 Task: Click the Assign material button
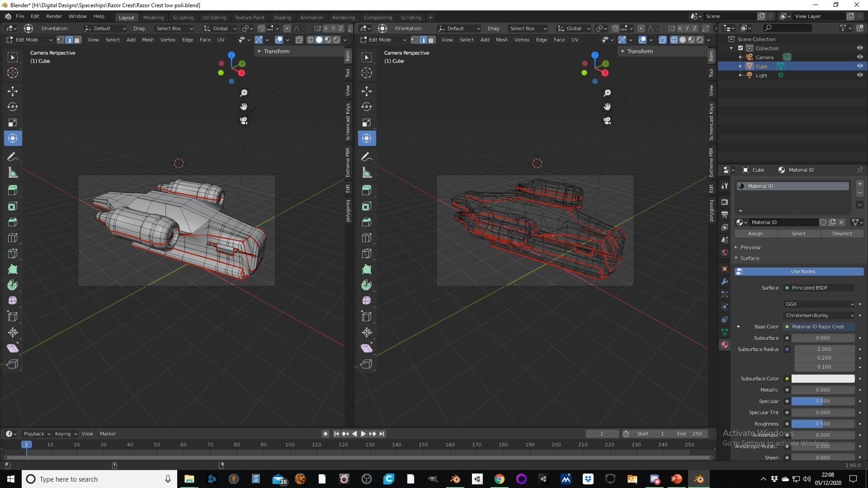tap(755, 234)
